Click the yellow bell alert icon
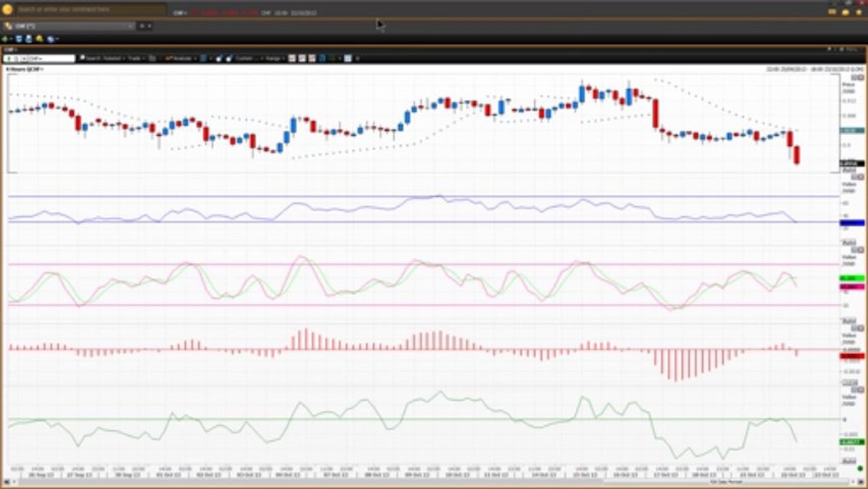Image resolution: width=868 pixels, height=489 pixels. 39,39
